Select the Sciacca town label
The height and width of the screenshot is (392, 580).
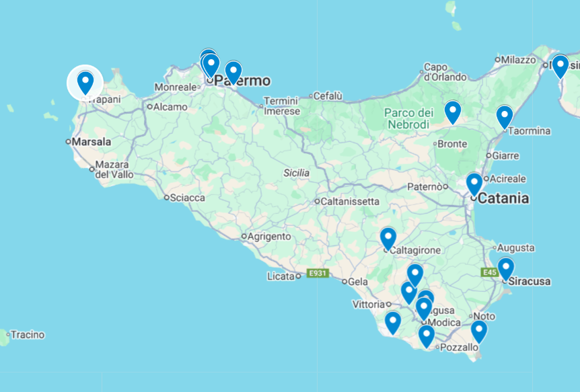coord(188,198)
